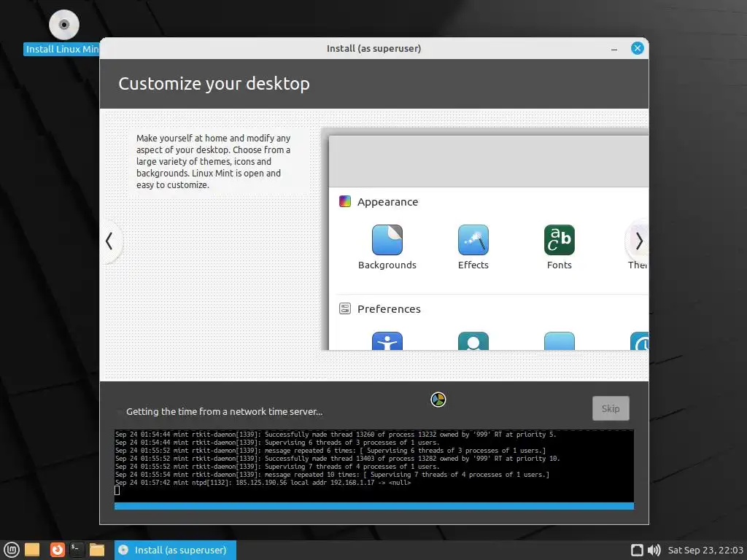Open the Linux Mint start menu
This screenshot has height=560, width=747.
[x=12, y=550]
